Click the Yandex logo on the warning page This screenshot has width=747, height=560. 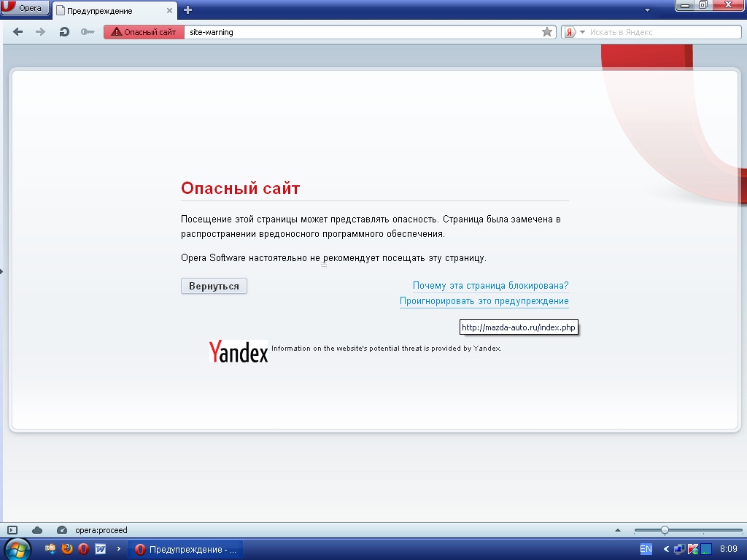[x=239, y=351]
